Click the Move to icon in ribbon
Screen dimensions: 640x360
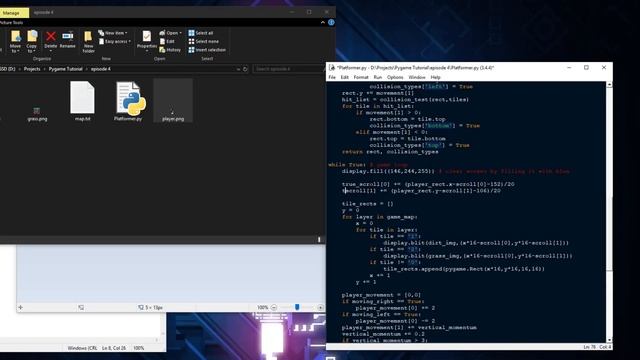[x=15, y=41]
